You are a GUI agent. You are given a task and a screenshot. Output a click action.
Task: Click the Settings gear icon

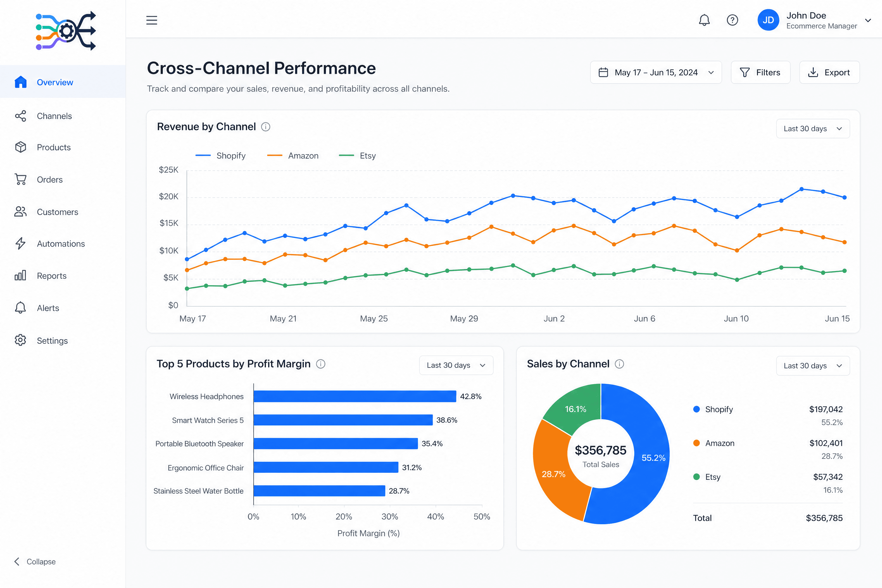pos(21,341)
